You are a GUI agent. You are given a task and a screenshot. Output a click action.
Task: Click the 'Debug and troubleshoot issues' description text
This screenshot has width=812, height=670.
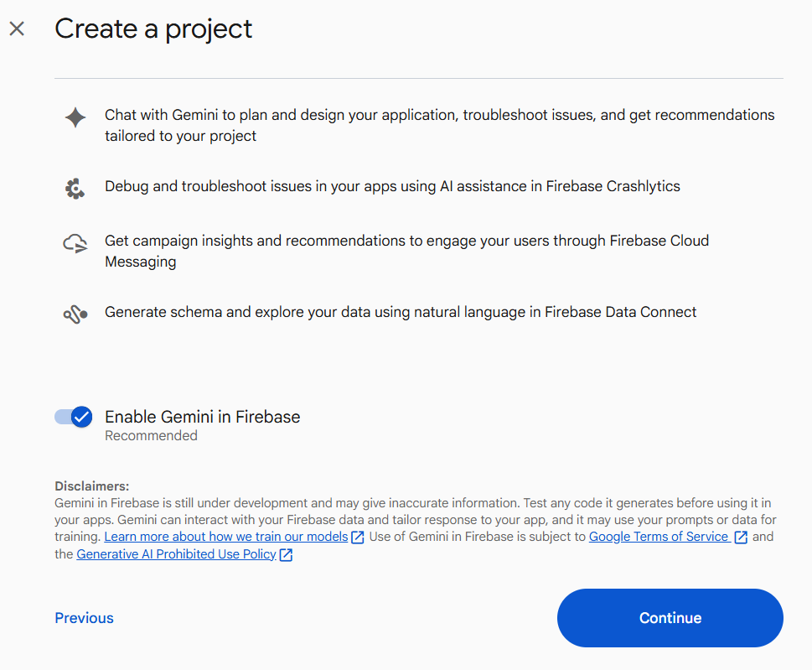(392, 186)
